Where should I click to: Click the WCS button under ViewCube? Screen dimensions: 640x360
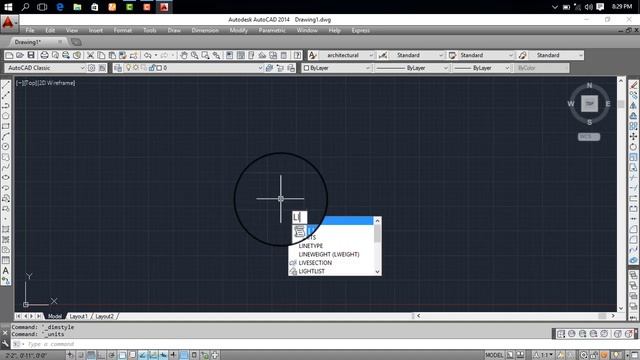pos(589,137)
